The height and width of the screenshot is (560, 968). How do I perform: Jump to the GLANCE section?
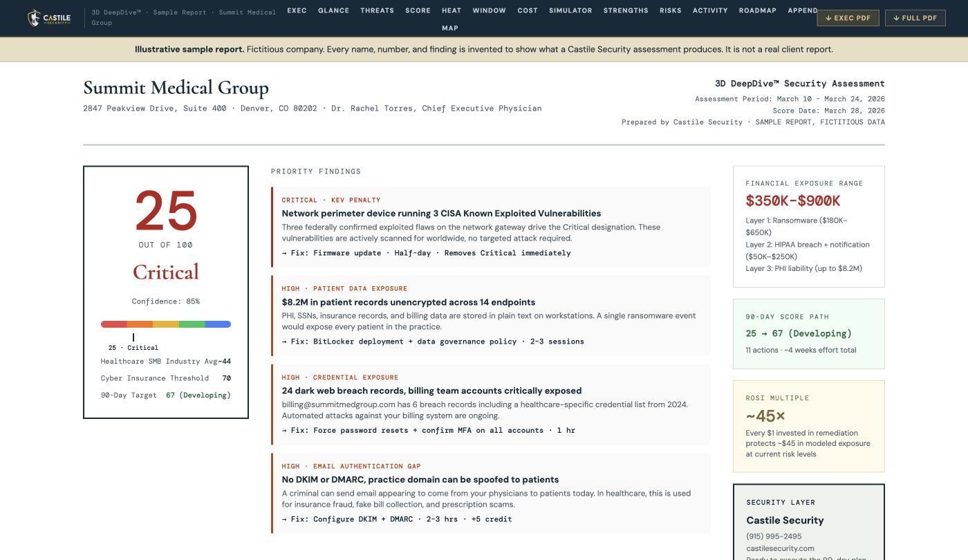click(333, 10)
